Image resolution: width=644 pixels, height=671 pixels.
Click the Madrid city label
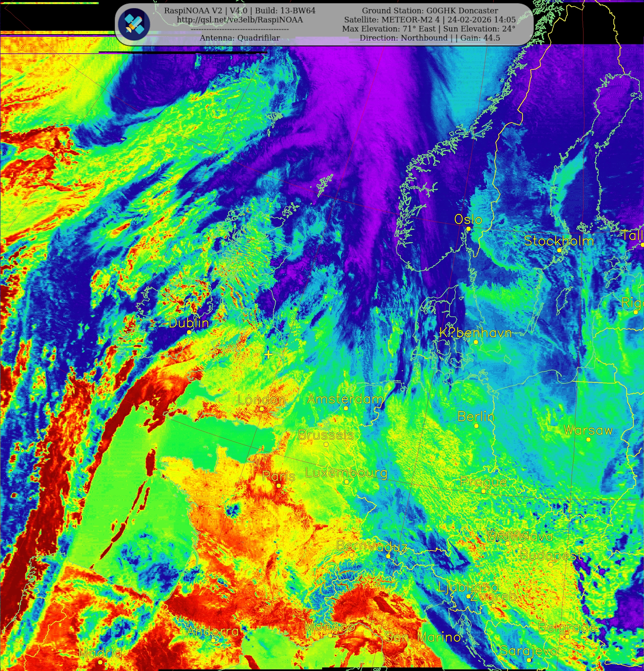(x=100, y=653)
